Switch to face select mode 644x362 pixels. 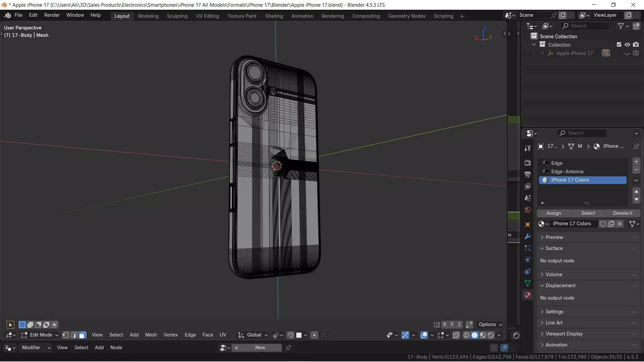click(83, 335)
